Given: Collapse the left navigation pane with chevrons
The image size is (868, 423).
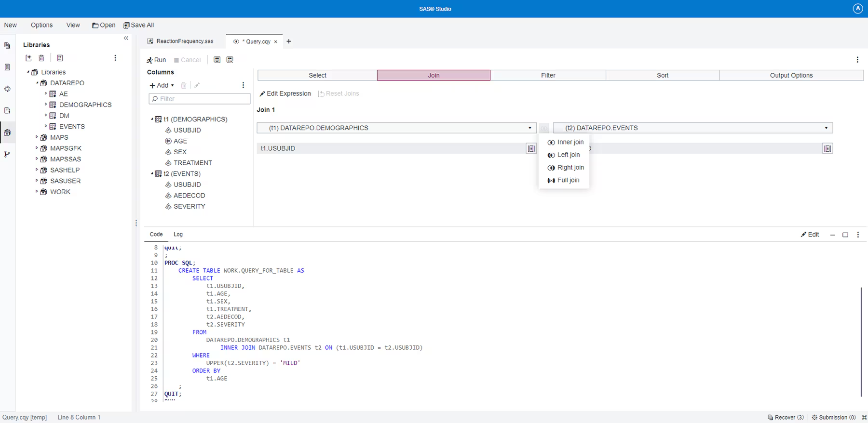Looking at the screenshot, I should click(126, 38).
